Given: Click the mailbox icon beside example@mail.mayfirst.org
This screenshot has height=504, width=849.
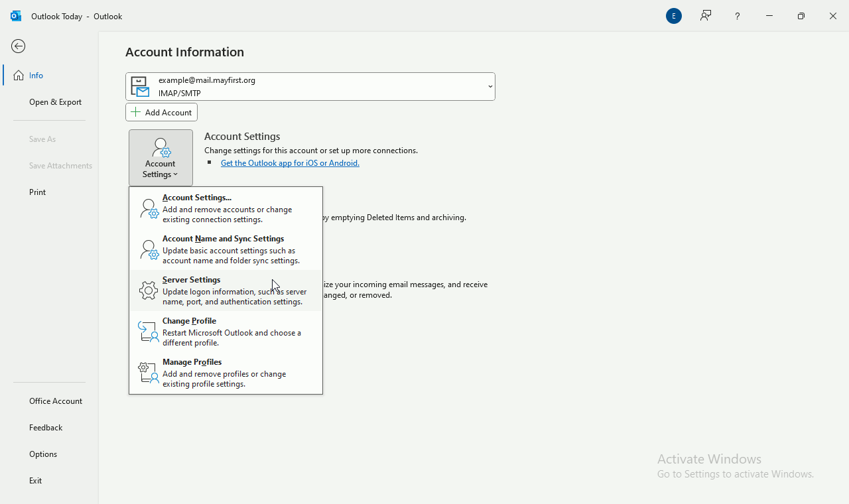Looking at the screenshot, I should (x=140, y=86).
